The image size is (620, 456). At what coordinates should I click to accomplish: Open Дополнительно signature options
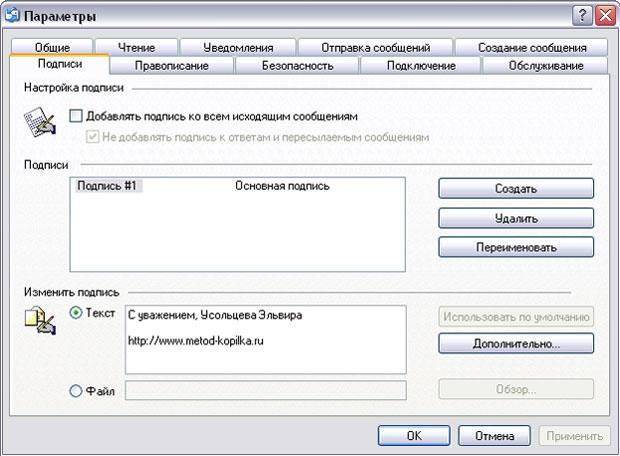[516, 343]
